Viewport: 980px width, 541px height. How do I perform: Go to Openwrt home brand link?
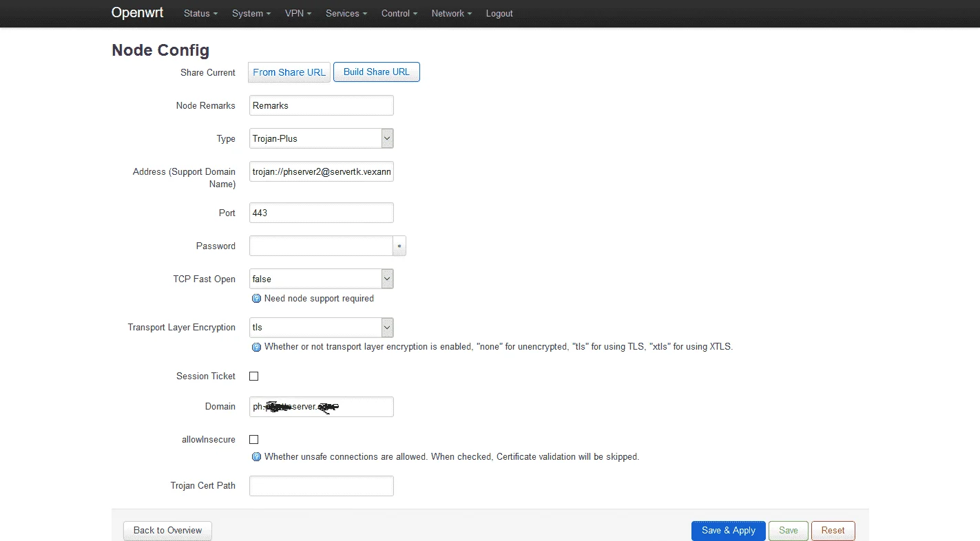coord(137,12)
